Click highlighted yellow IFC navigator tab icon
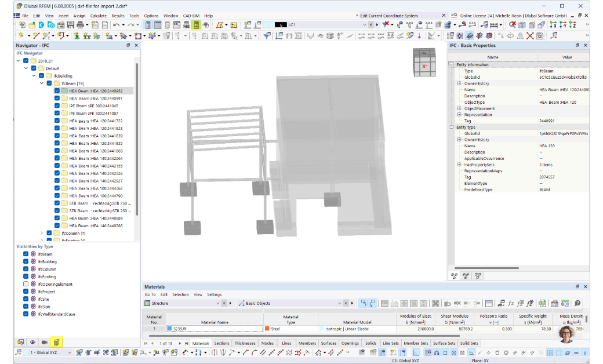 pyautogui.click(x=57, y=342)
